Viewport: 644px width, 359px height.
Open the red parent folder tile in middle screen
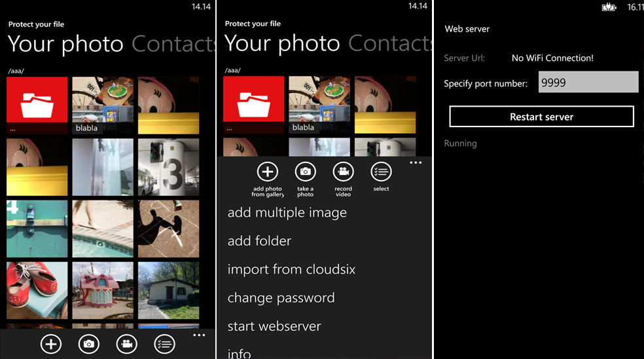254,104
